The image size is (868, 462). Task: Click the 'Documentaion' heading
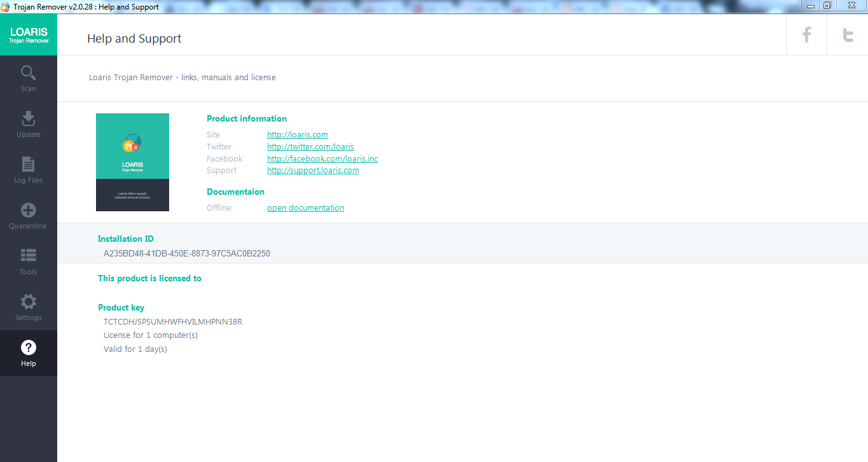235,192
